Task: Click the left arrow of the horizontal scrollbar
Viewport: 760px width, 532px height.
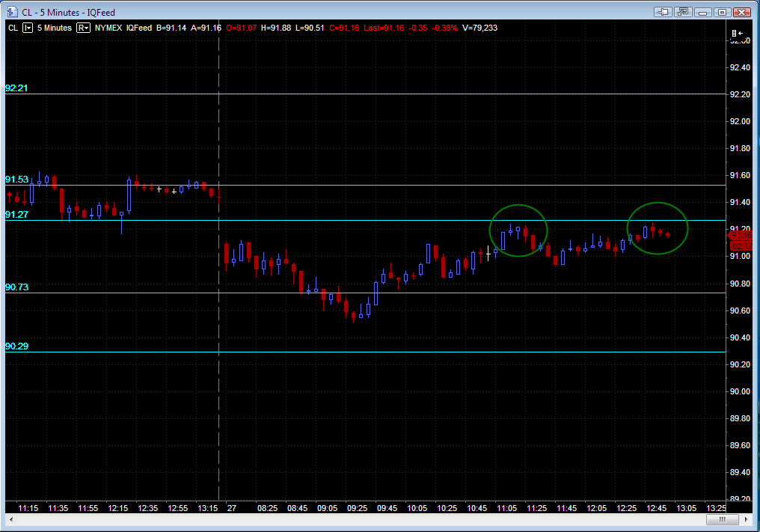Action: tap(11, 519)
